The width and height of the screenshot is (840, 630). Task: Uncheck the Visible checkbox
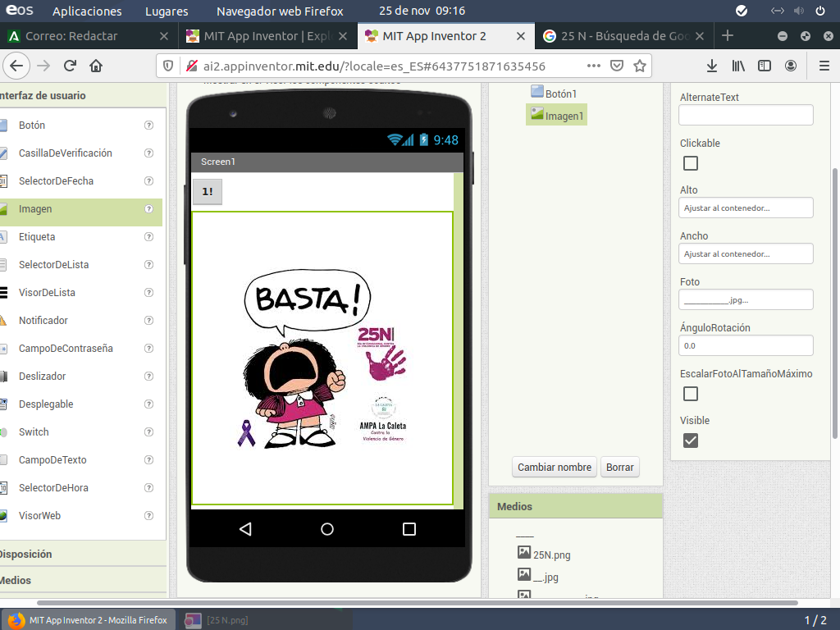(691, 441)
